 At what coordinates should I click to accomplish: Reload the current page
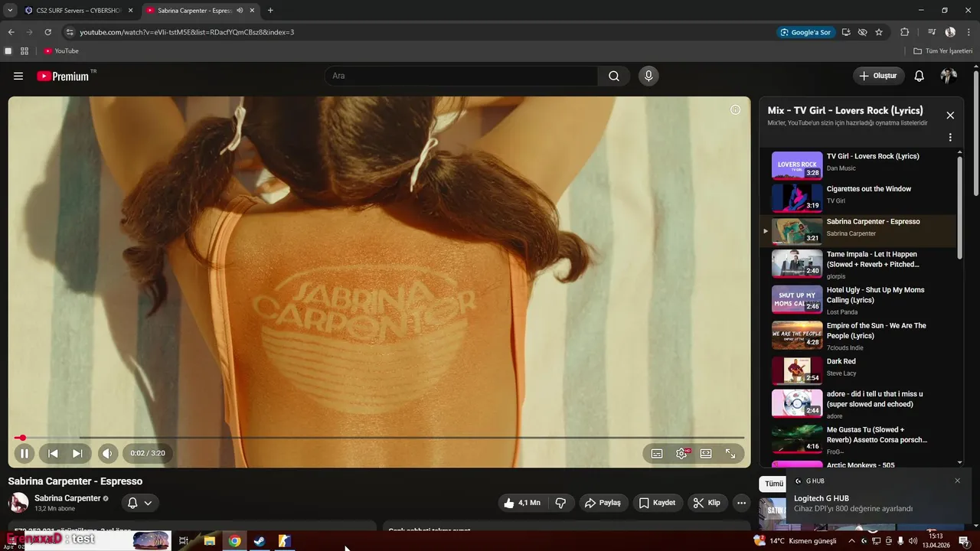coord(47,32)
